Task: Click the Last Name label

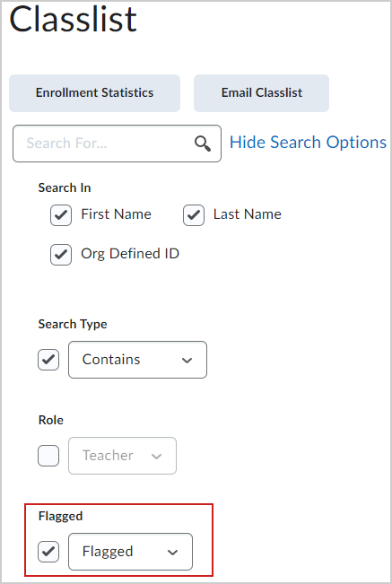Action: (x=248, y=214)
